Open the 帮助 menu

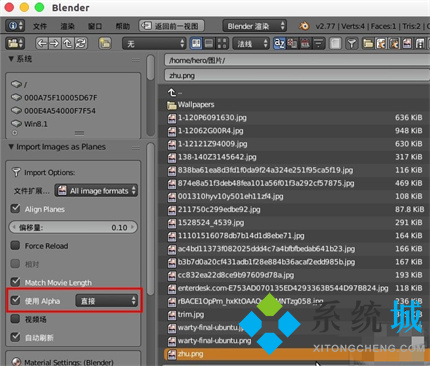[122, 26]
